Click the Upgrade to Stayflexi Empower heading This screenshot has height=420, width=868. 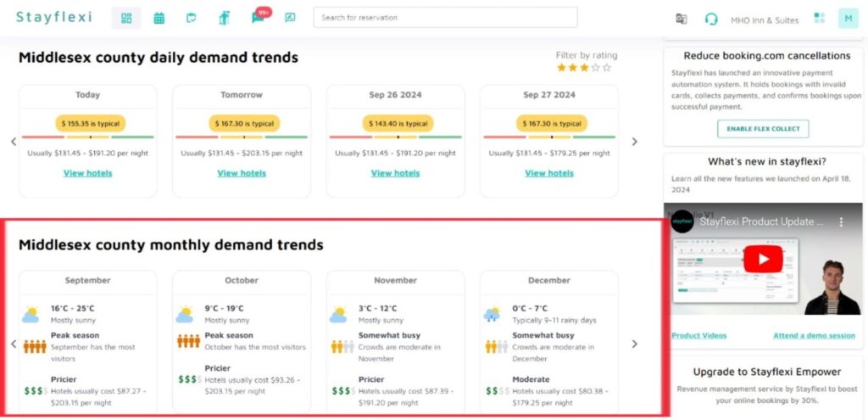pos(766,372)
